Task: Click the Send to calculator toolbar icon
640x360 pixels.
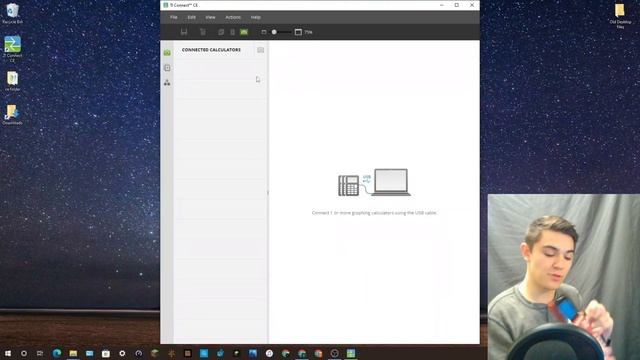Action: click(232, 32)
